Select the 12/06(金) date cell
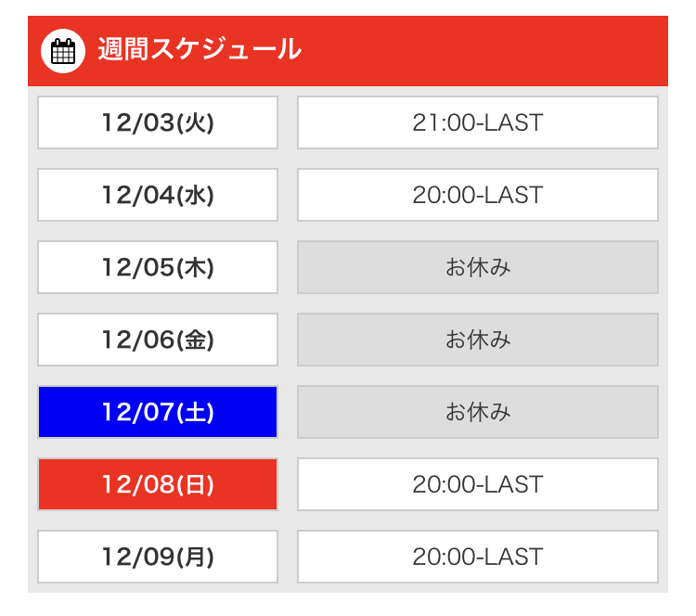The width and height of the screenshot is (696, 616). point(158,340)
